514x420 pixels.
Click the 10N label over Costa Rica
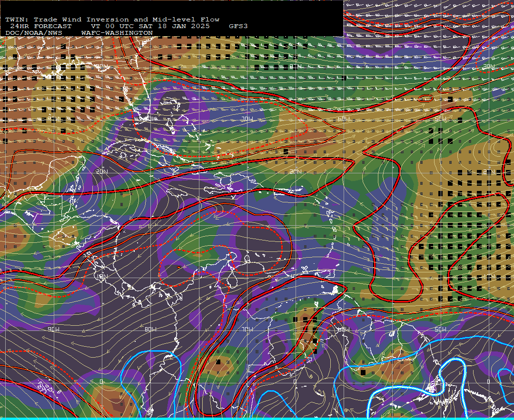(x=102, y=276)
